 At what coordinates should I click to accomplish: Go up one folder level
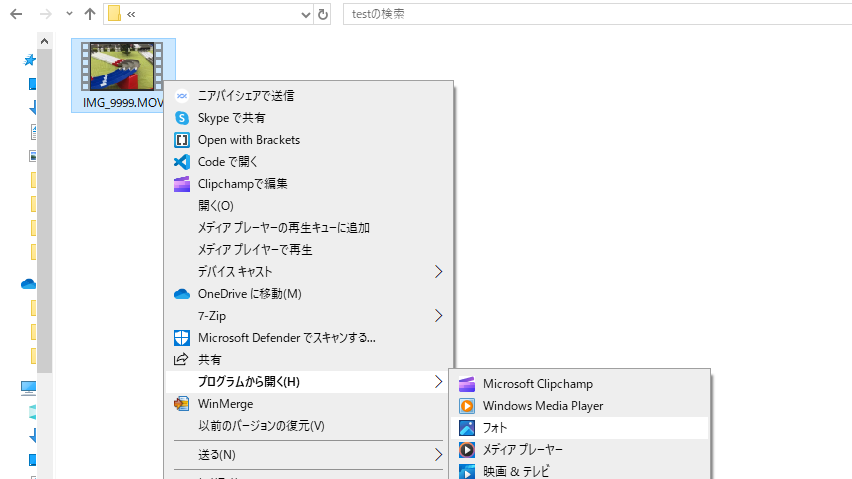[x=90, y=14]
